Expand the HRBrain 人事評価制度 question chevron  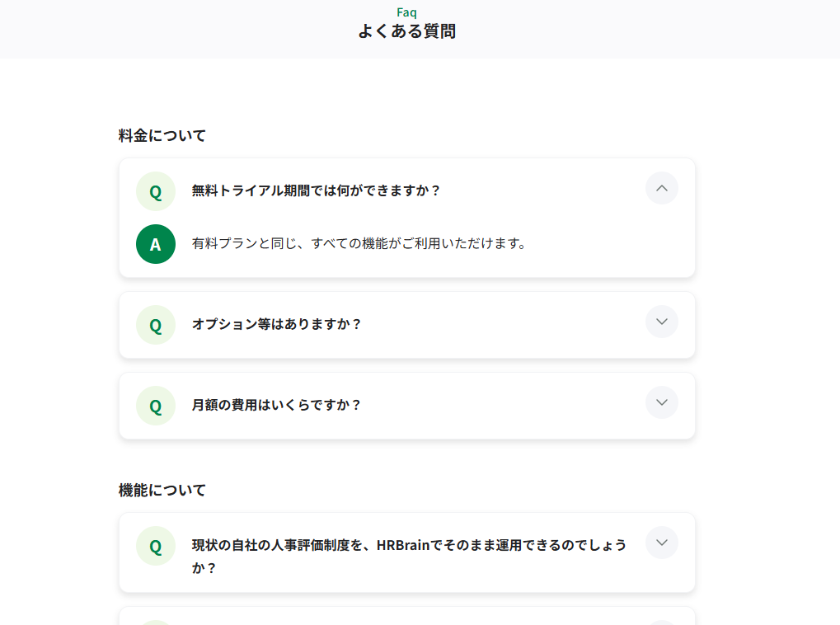click(x=662, y=543)
